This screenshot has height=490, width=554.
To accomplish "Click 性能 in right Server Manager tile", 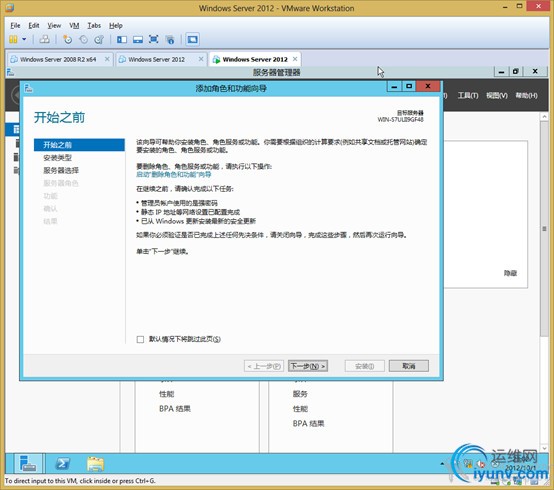I will [300, 409].
